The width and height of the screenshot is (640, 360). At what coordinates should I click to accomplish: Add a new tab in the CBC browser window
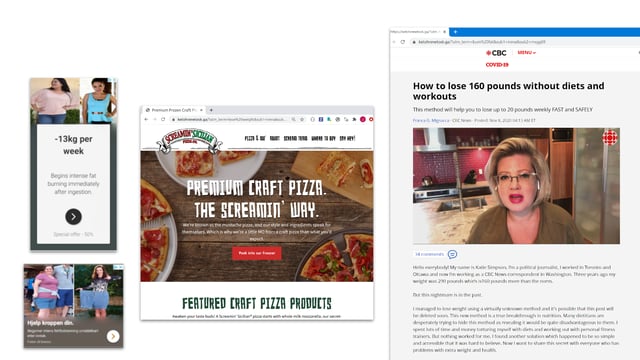click(x=455, y=32)
